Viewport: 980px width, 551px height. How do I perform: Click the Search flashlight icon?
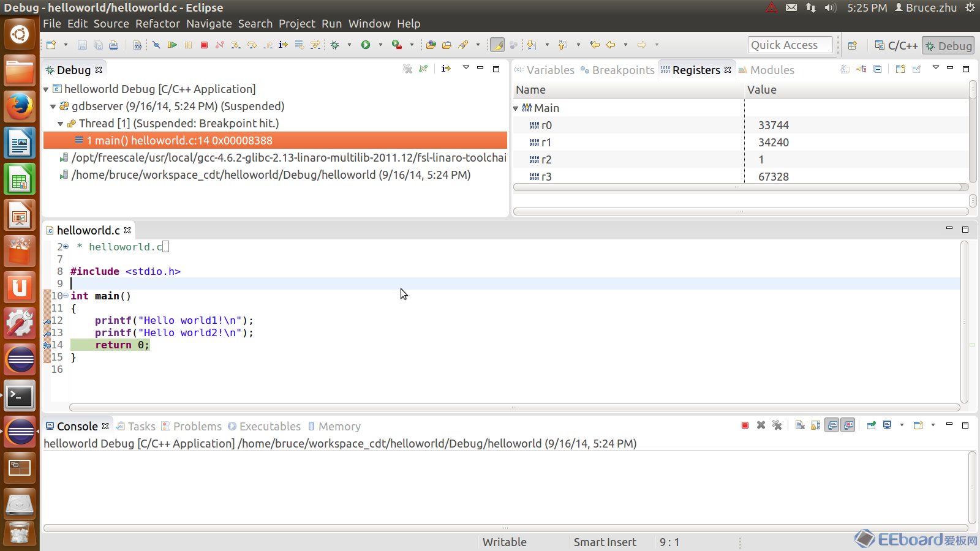464,45
